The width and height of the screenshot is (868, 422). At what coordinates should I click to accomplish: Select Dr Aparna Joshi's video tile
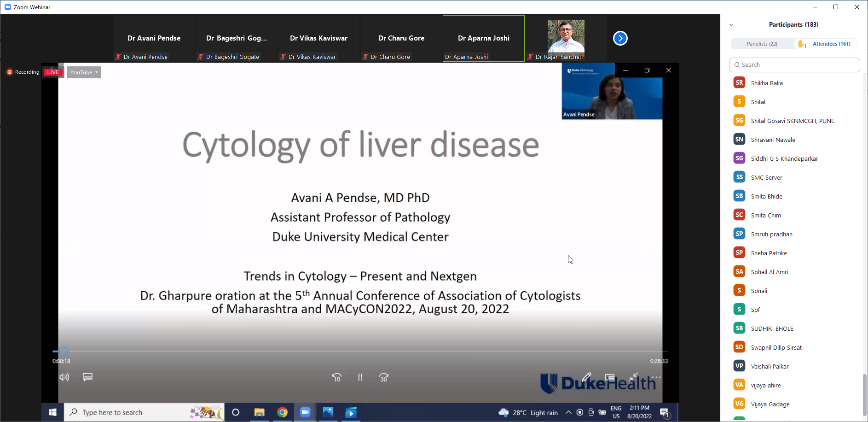pos(484,38)
